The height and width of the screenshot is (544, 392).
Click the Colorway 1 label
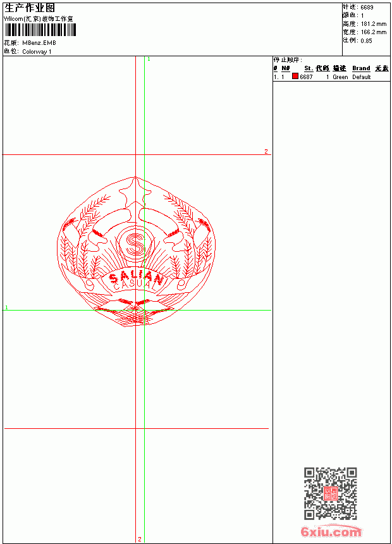(x=37, y=52)
